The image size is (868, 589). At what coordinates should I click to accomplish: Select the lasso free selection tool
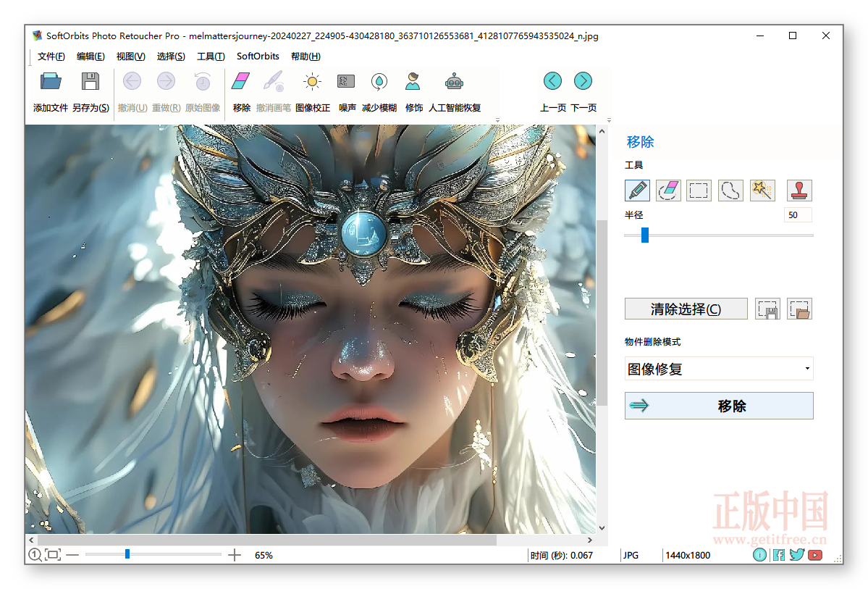pos(730,191)
